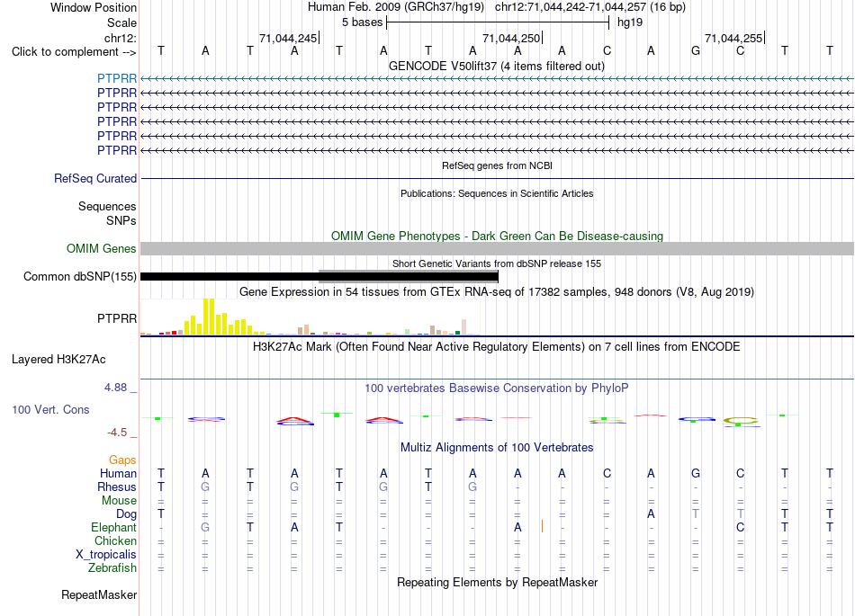Screen dimensions: 855x616
Task: Open the Common dbSNP(155) track label
Action: (80, 276)
